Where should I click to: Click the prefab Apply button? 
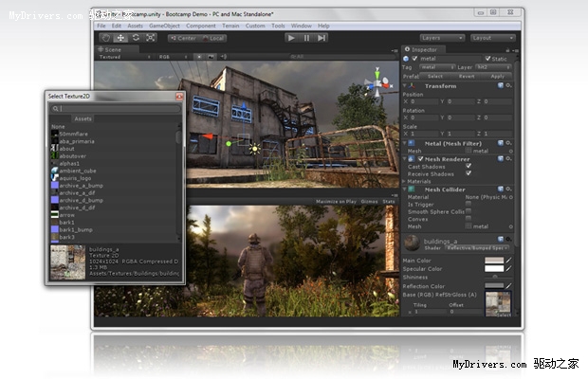tap(498, 76)
